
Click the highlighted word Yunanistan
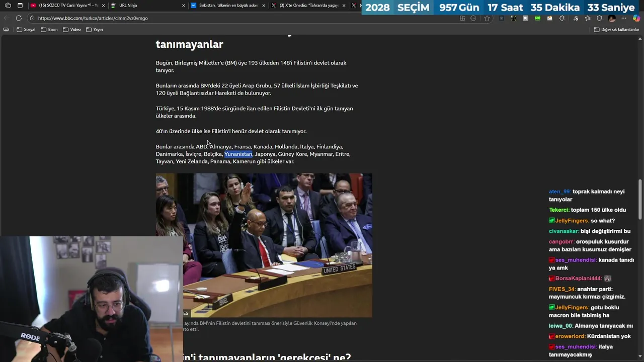point(238,154)
